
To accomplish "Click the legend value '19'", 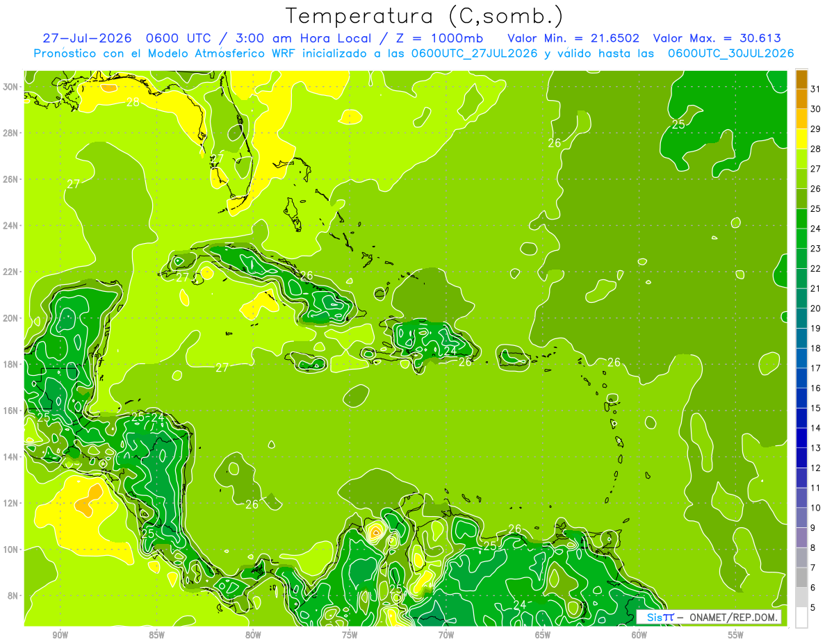I will point(816,329).
